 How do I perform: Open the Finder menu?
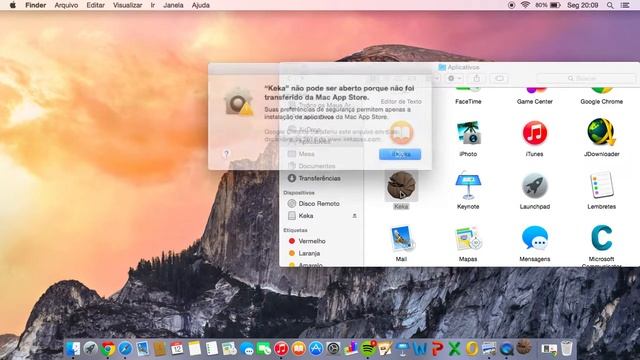[36, 5]
